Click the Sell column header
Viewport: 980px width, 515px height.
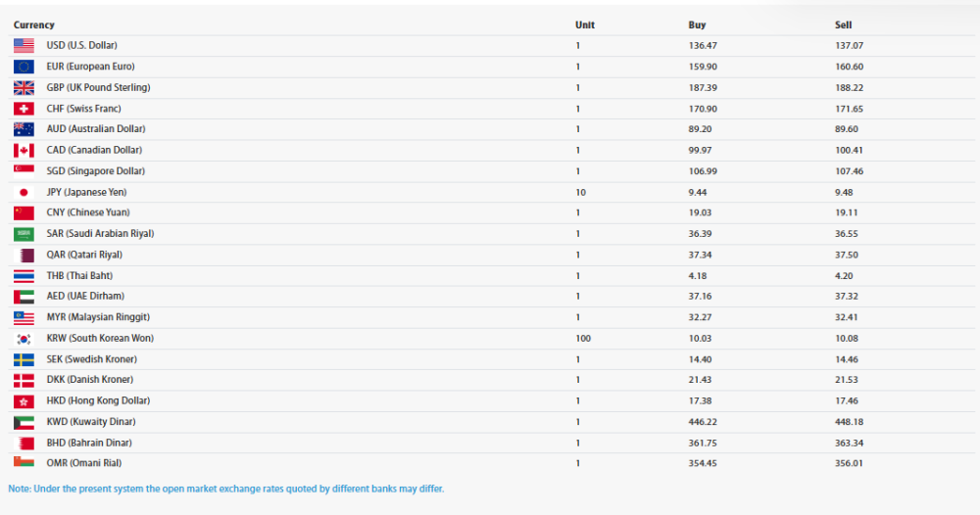(843, 25)
